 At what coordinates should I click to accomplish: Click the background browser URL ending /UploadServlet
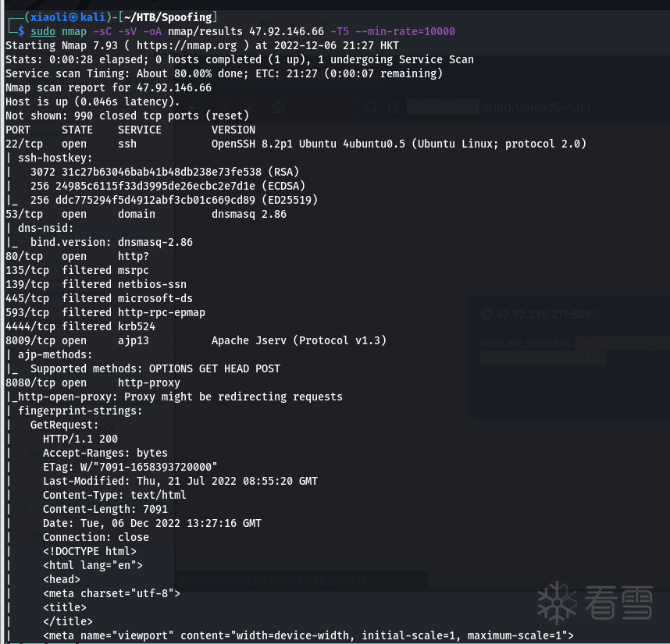[x=499, y=108]
